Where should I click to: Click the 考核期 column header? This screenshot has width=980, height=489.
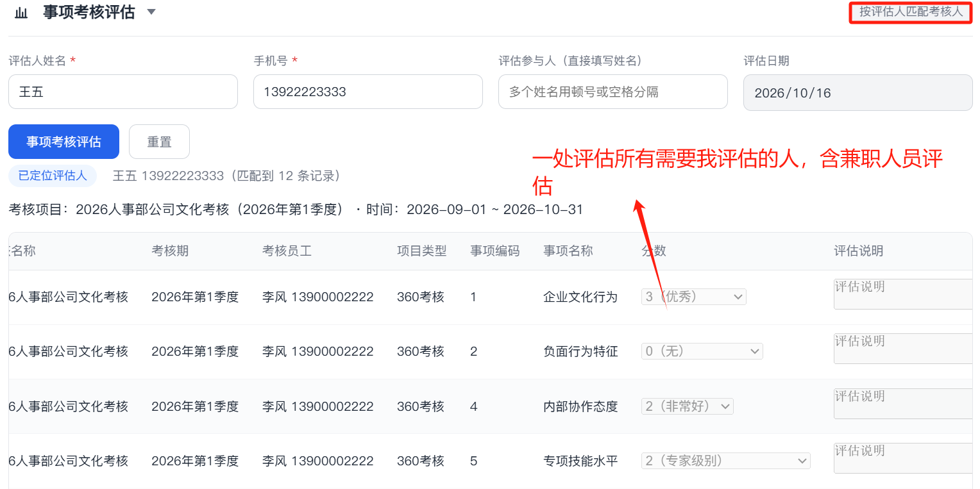(170, 251)
